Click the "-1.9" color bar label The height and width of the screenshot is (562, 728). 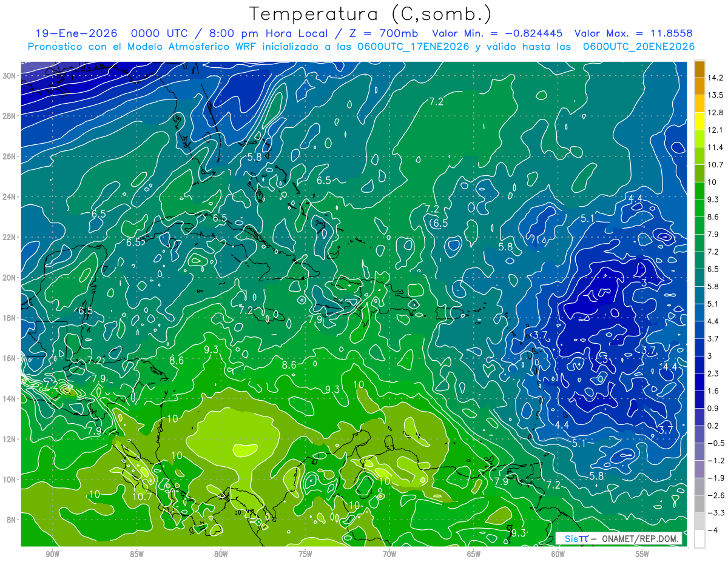(x=715, y=478)
